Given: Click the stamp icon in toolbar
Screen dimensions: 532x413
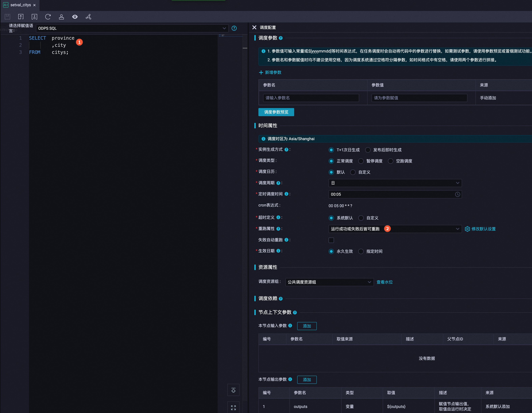Looking at the screenshot, I should (x=61, y=17).
